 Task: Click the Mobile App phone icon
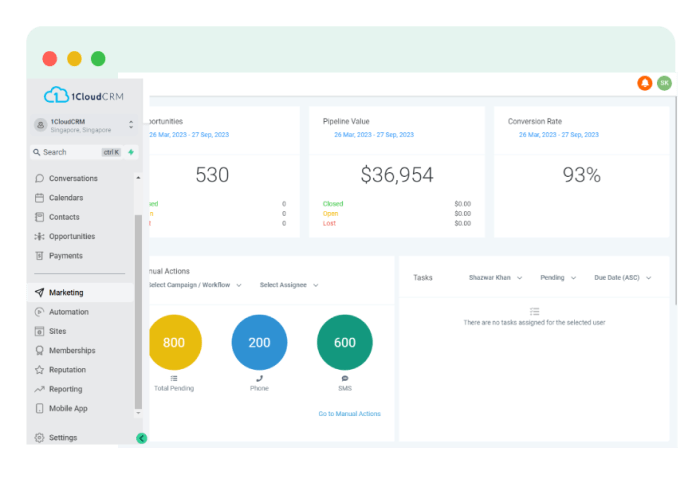pyautogui.click(x=39, y=408)
